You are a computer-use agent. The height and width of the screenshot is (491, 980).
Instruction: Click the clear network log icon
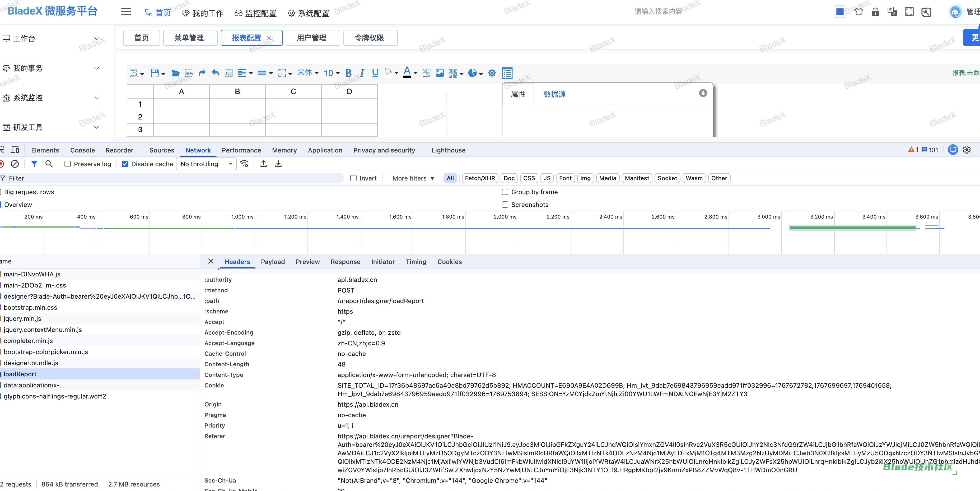click(x=15, y=164)
